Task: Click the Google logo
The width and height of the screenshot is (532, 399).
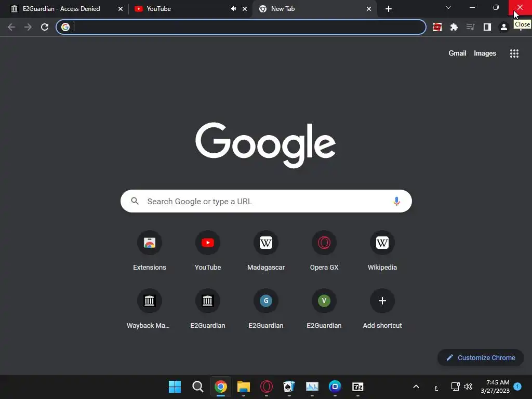Action: click(265, 145)
